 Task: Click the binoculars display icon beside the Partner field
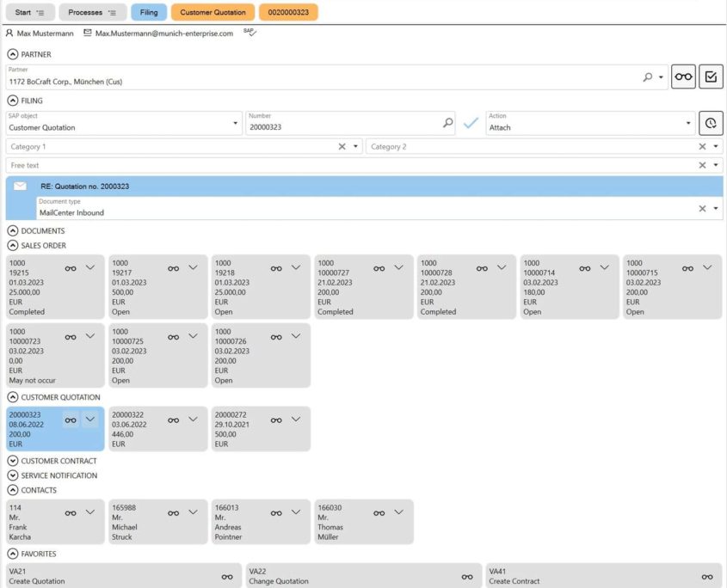(682, 77)
